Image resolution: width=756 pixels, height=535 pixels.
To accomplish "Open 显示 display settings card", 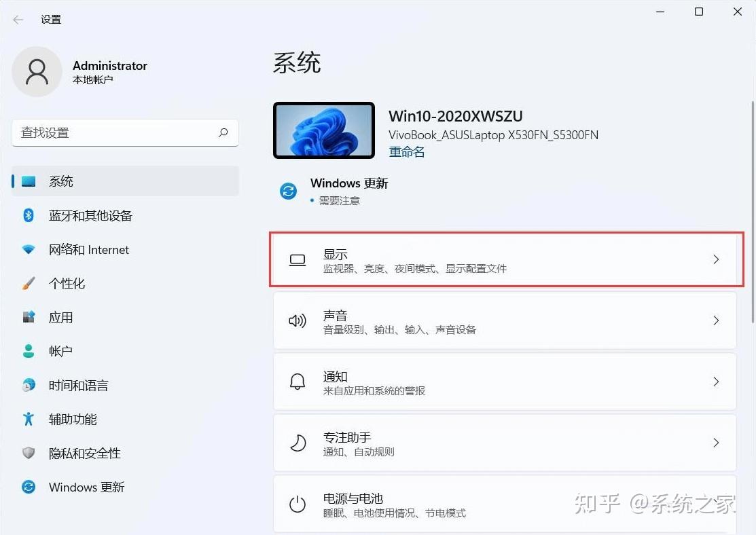I will 506,259.
